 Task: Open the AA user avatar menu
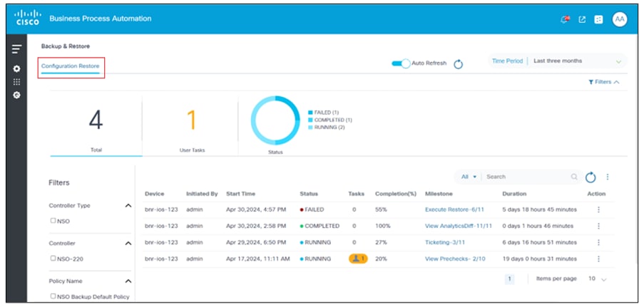click(x=619, y=19)
